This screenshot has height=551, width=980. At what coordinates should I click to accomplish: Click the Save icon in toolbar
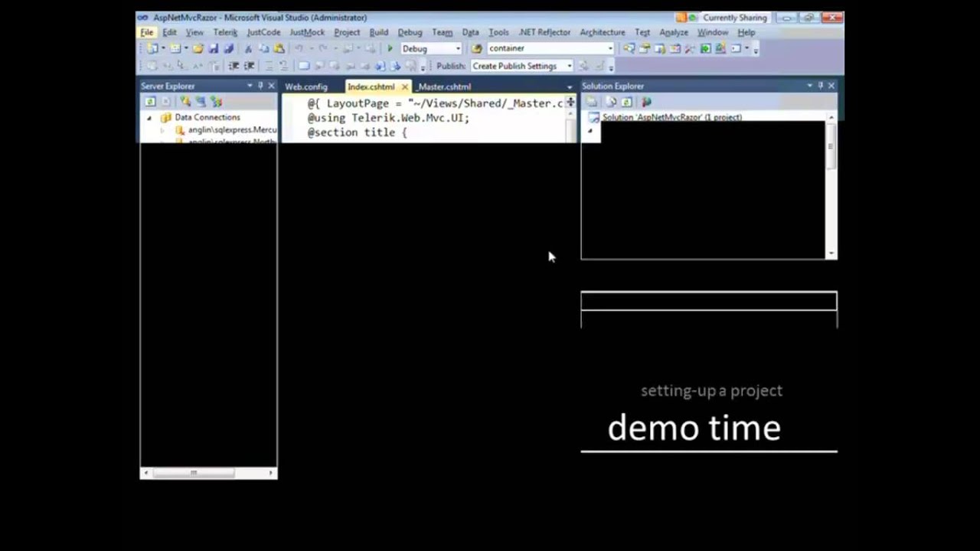click(x=214, y=48)
